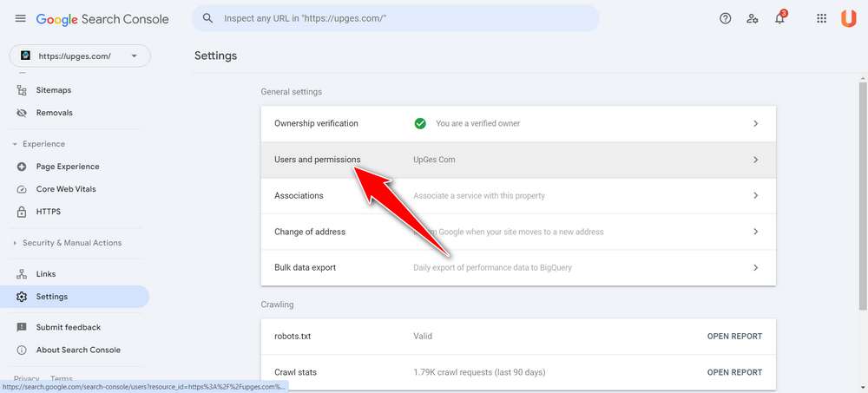Select Bulk data export label

pyautogui.click(x=305, y=267)
